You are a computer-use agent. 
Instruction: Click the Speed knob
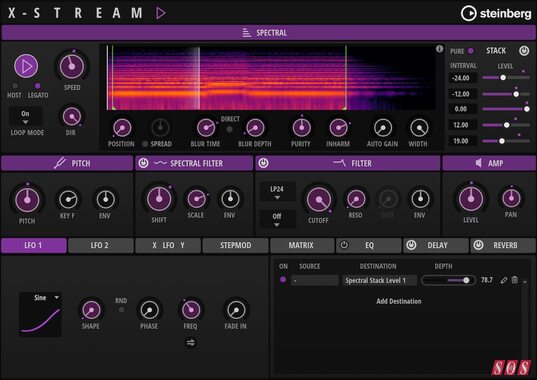pyautogui.click(x=72, y=66)
